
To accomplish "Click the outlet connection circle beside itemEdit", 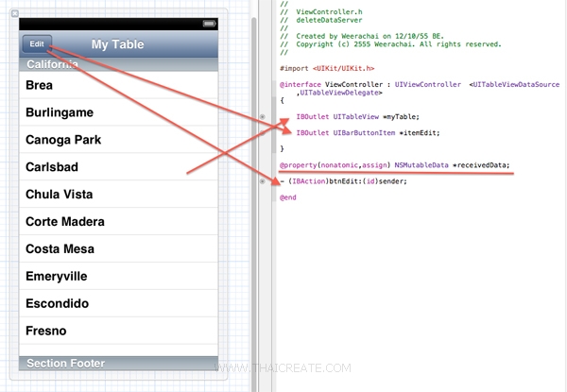I will pos(263,133).
